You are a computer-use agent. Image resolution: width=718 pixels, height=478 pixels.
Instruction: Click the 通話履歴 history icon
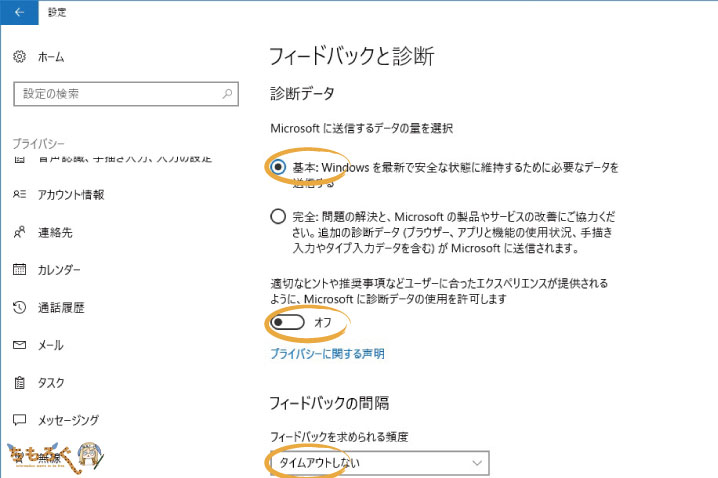pos(19,307)
